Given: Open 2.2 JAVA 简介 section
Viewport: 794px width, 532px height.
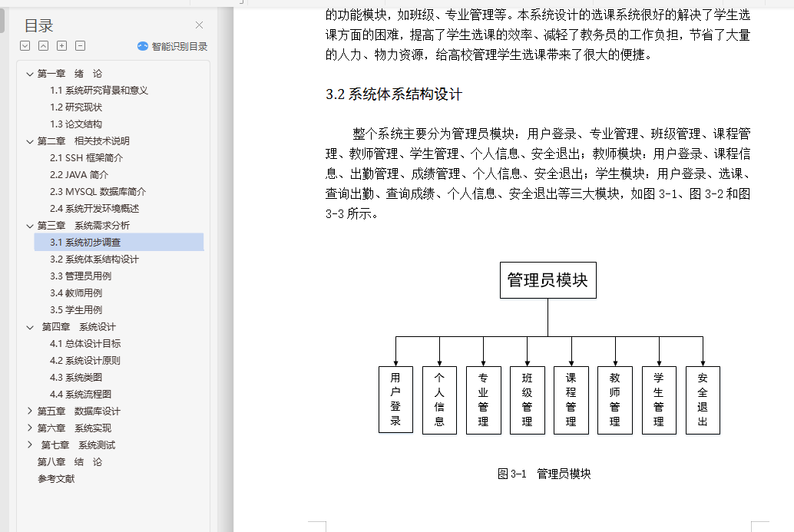Looking at the screenshot, I should coord(79,175).
